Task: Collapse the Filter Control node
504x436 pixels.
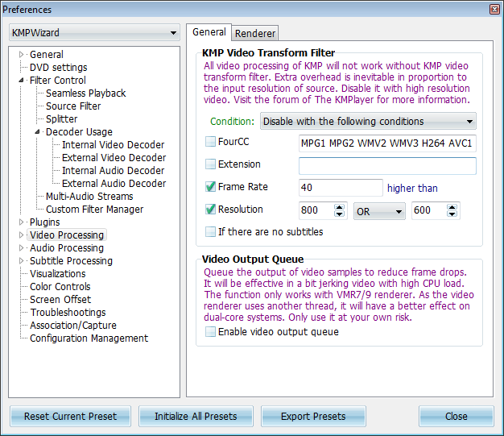Action: 21,80
